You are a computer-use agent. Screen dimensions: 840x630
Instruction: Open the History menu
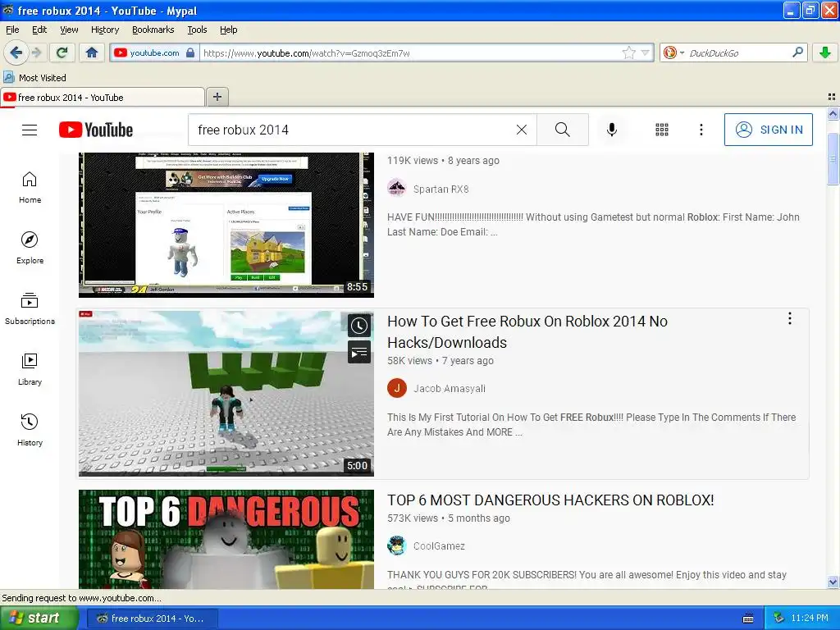pyautogui.click(x=104, y=30)
